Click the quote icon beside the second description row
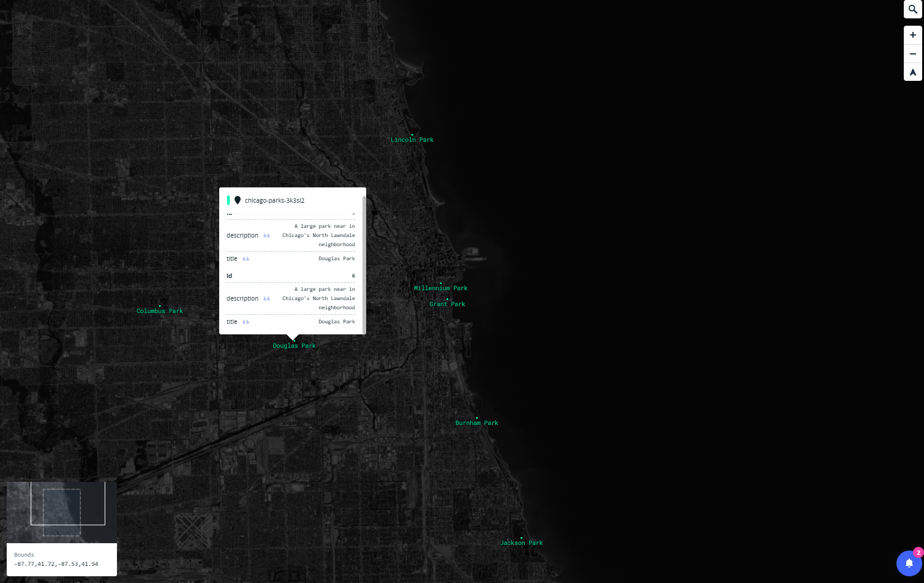This screenshot has height=583, width=924. [x=267, y=298]
